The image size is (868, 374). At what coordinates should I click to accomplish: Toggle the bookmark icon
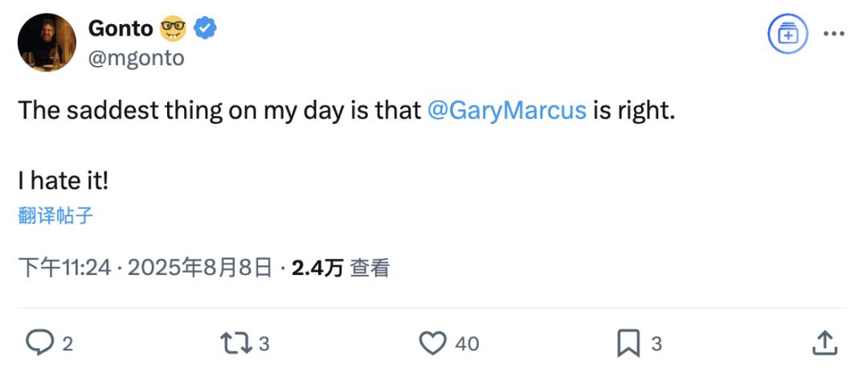pos(628,343)
